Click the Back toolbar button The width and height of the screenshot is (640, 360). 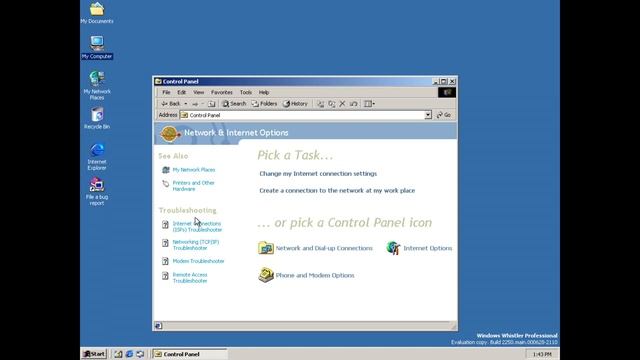171,104
